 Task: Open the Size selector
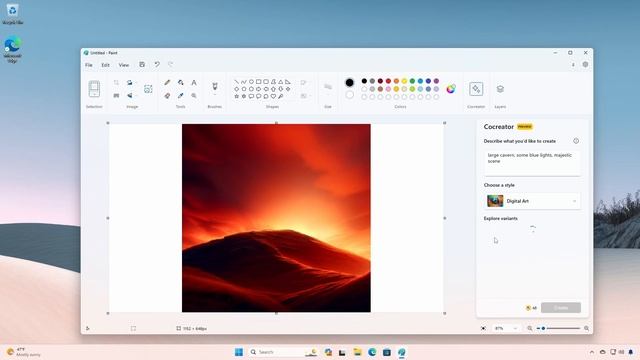click(328, 87)
